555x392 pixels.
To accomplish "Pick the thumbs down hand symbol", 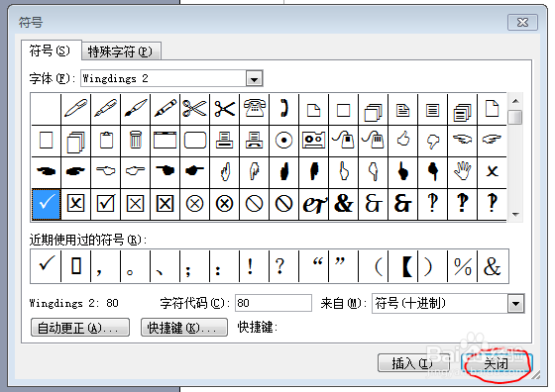I will coord(432,141).
